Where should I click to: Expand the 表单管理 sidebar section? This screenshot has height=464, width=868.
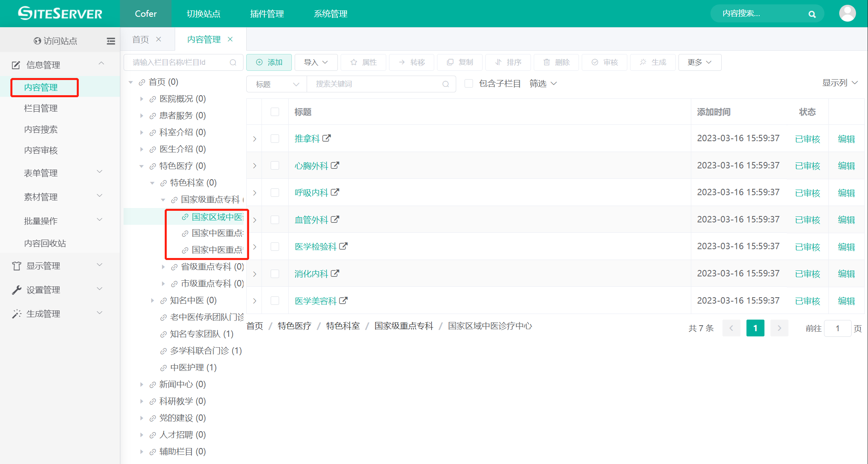(60, 173)
